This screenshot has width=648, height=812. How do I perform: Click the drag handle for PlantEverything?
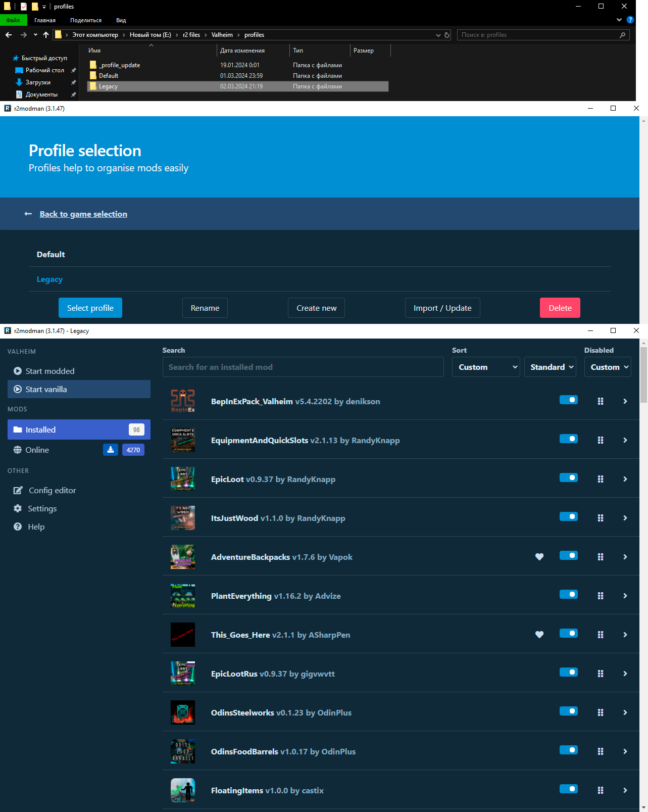pos(601,596)
